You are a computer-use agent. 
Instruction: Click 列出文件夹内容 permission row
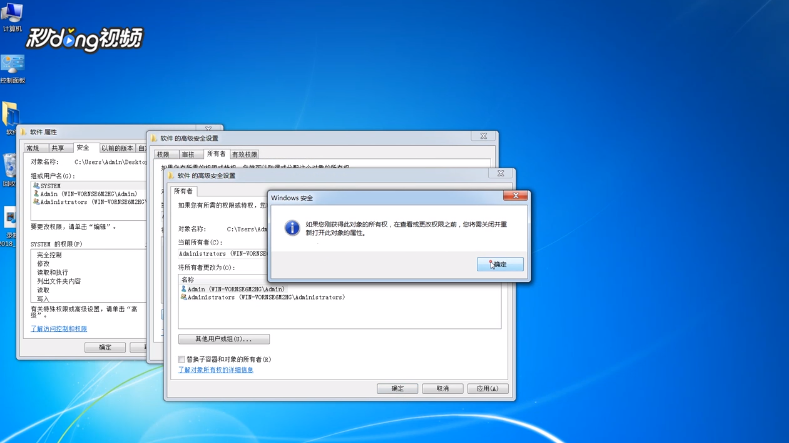click(x=59, y=281)
